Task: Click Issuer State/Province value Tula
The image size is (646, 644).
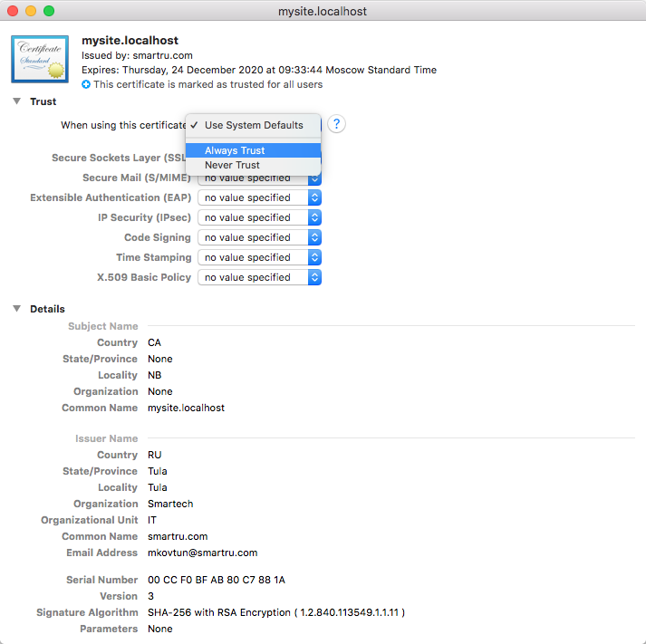Action: 158,471
